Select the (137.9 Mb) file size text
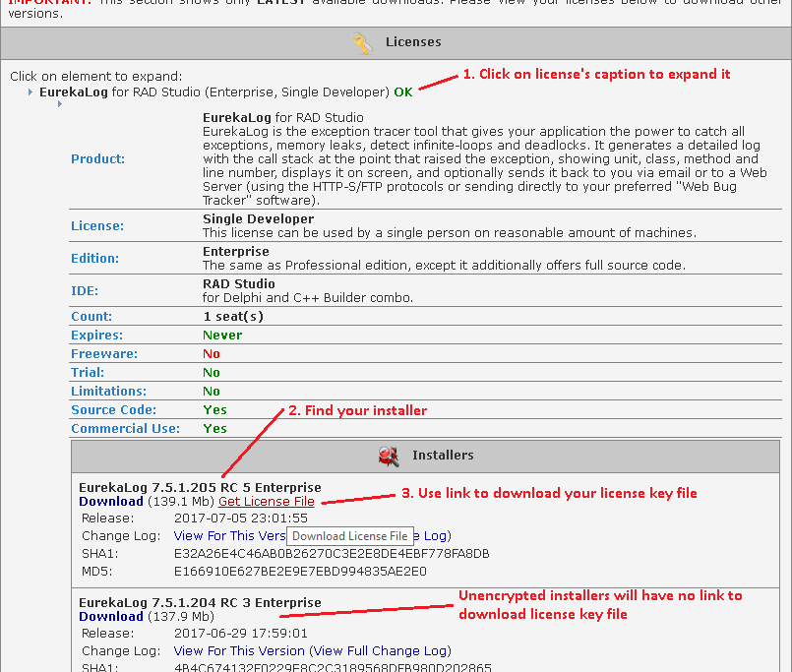The width and height of the screenshot is (792, 672). pos(181,617)
